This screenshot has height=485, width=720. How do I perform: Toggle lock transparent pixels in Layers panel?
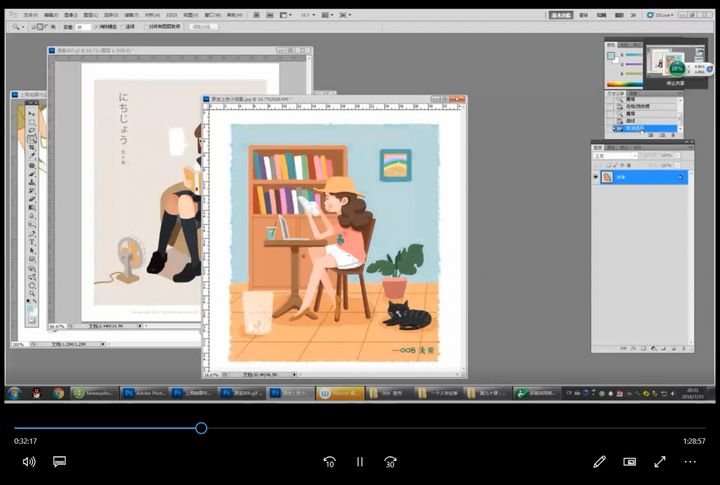608,165
